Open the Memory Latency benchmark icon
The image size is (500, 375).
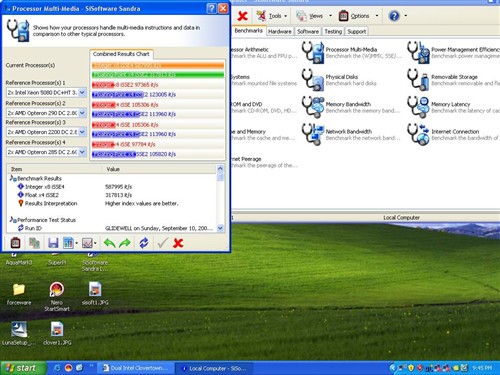coord(419,107)
